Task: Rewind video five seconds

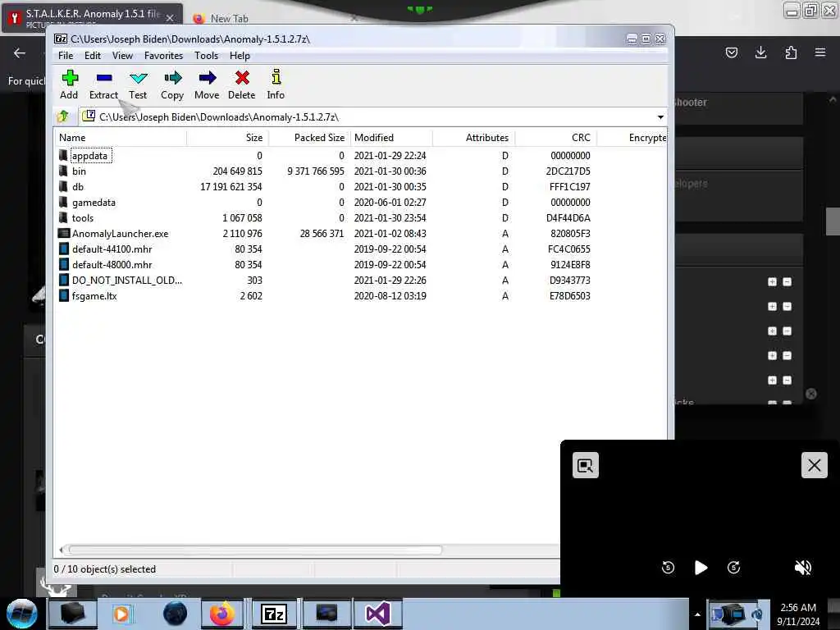Action: 668,568
